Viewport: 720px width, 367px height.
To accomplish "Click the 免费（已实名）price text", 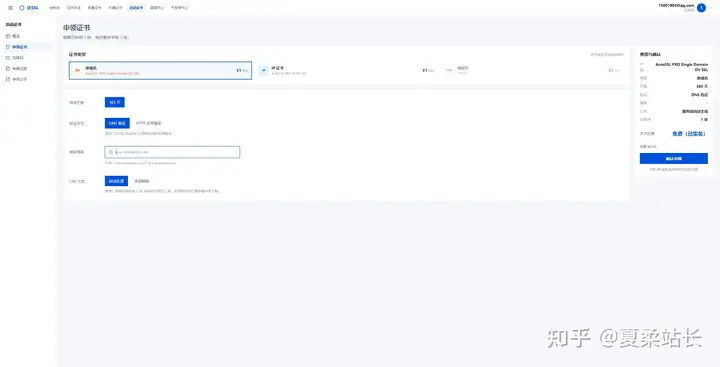I will tap(689, 134).
